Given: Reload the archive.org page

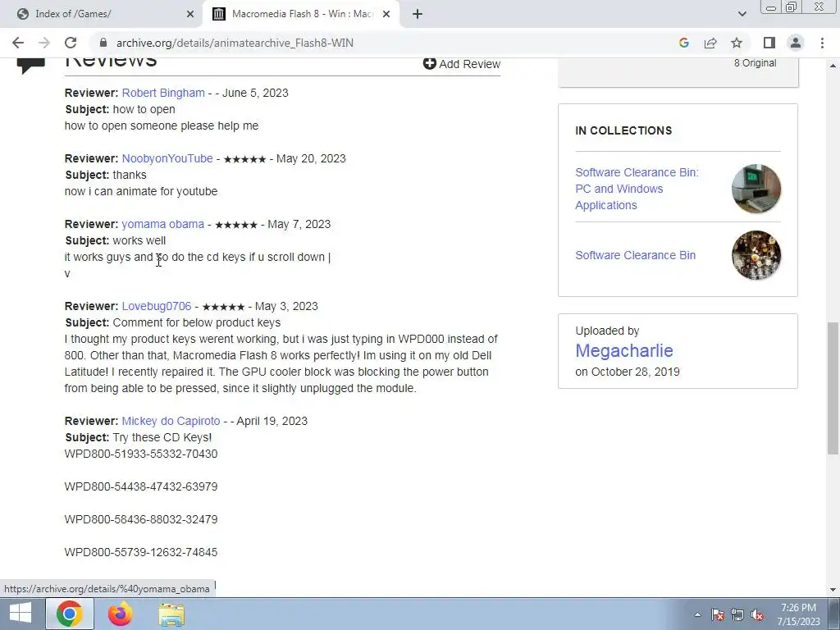Looking at the screenshot, I should 71,43.
